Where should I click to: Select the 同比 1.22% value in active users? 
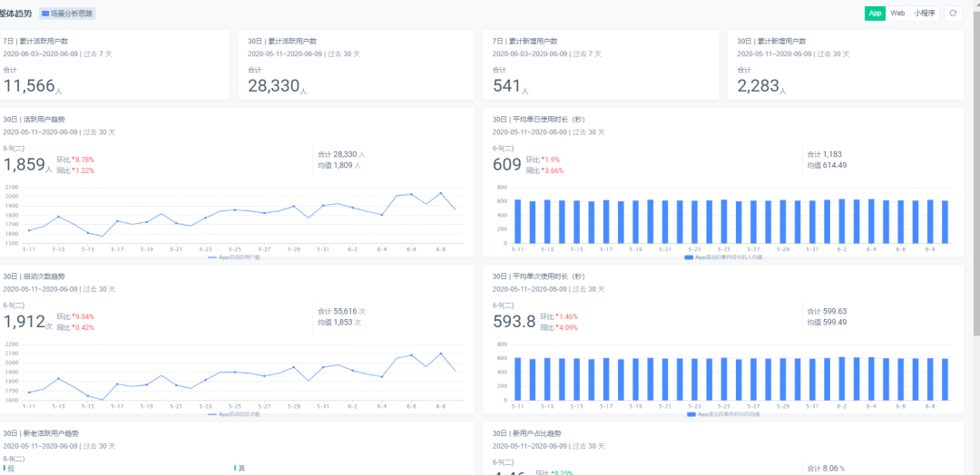[x=75, y=170]
